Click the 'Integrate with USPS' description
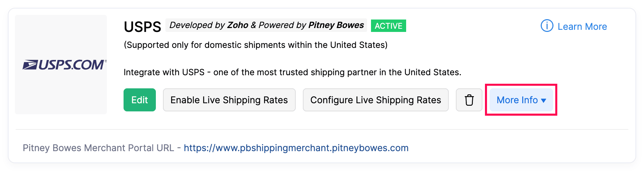Screen dimensions: 644x171 (x=292, y=72)
